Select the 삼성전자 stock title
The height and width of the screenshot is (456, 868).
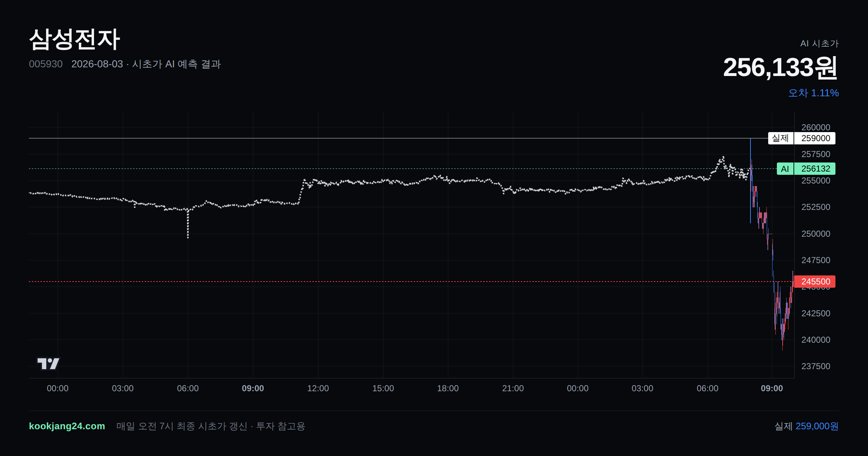[75, 39]
